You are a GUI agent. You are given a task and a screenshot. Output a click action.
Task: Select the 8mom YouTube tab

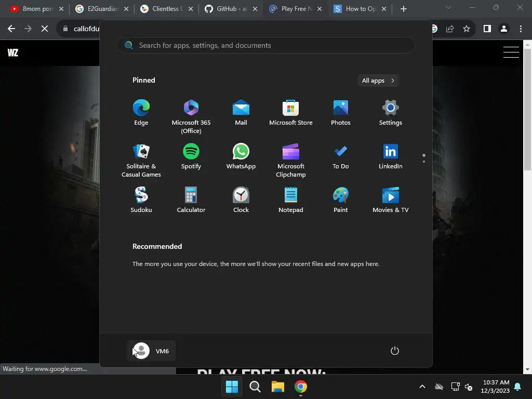[x=37, y=9]
